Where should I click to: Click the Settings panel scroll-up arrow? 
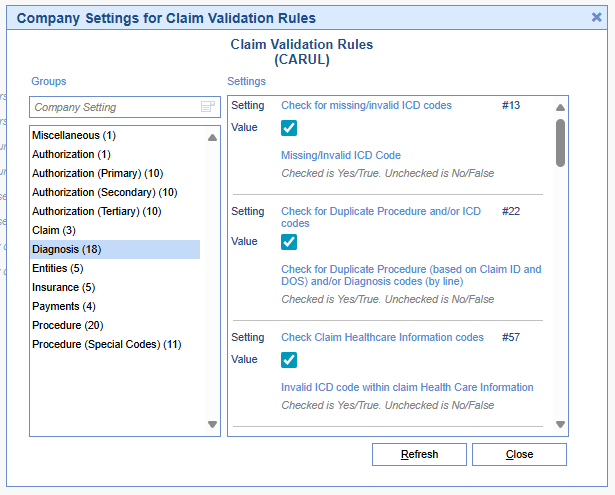[560, 107]
